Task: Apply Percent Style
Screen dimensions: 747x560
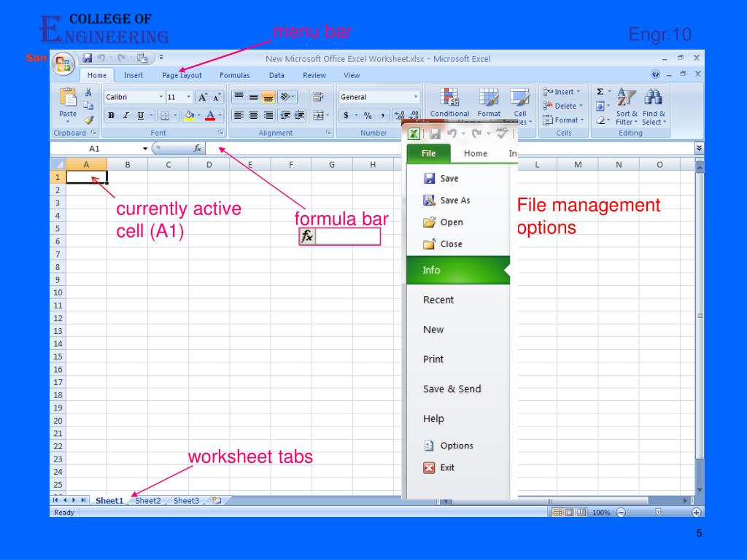Action: tap(368, 115)
